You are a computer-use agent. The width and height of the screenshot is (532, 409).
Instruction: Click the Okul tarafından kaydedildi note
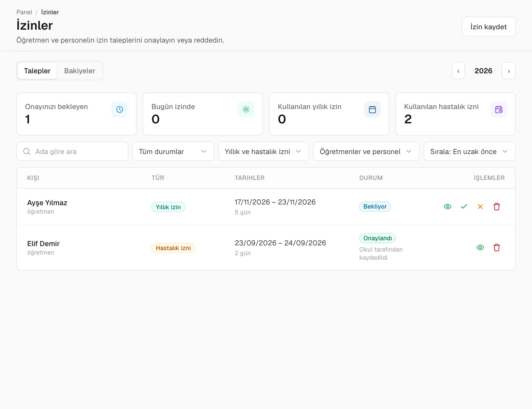point(381,254)
